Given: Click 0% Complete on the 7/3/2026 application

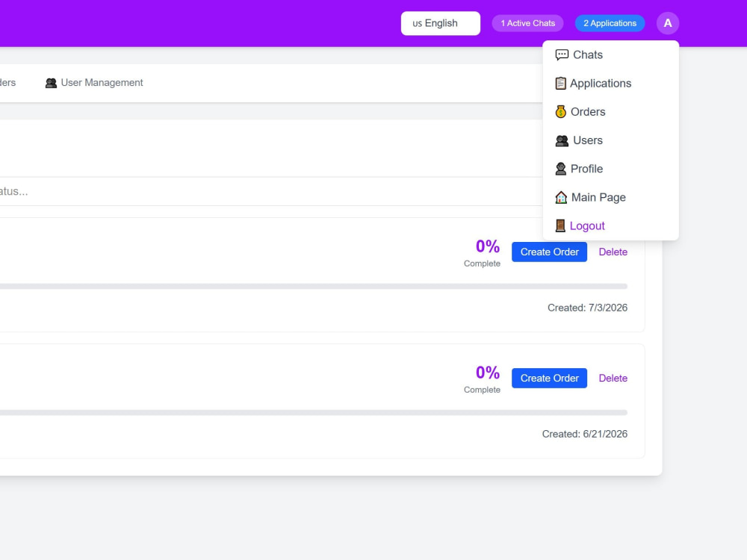Looking at the screenshot, I should [x=482, y=253].
